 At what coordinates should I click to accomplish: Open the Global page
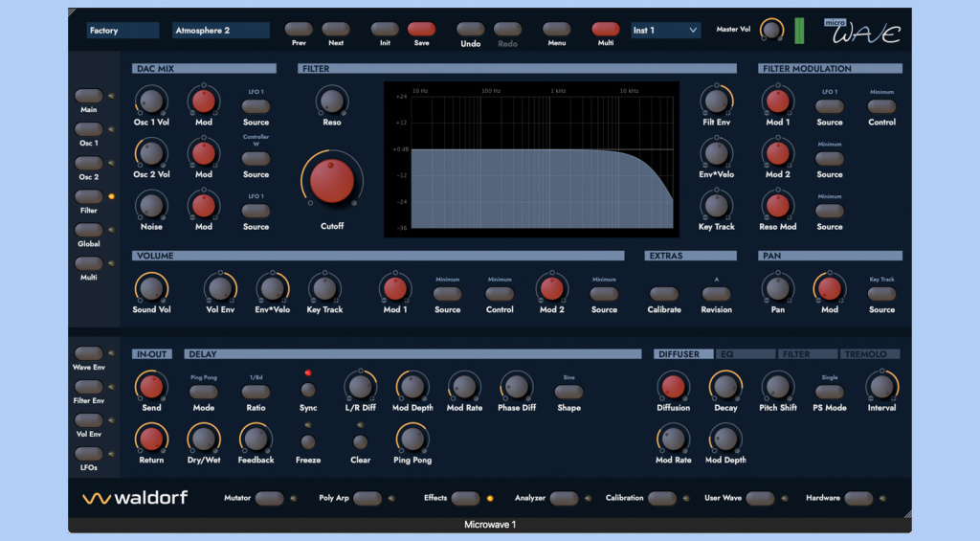coord(89,230)
